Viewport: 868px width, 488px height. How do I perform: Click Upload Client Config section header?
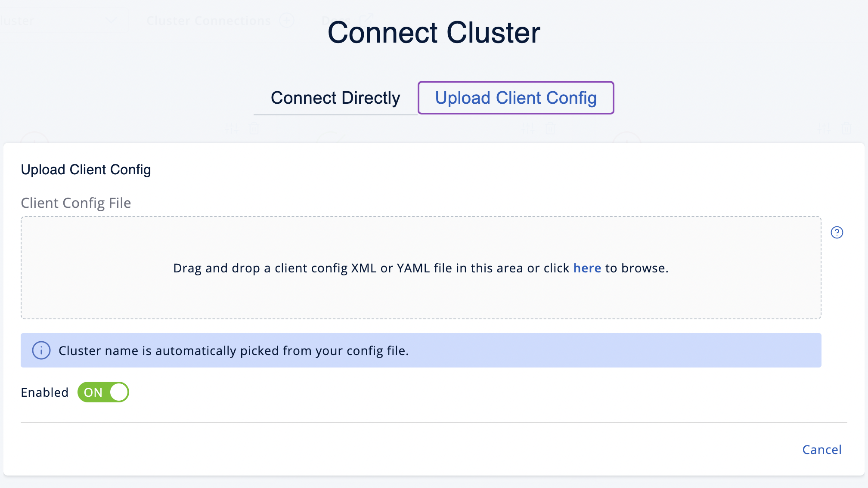(x=86, y=169)
